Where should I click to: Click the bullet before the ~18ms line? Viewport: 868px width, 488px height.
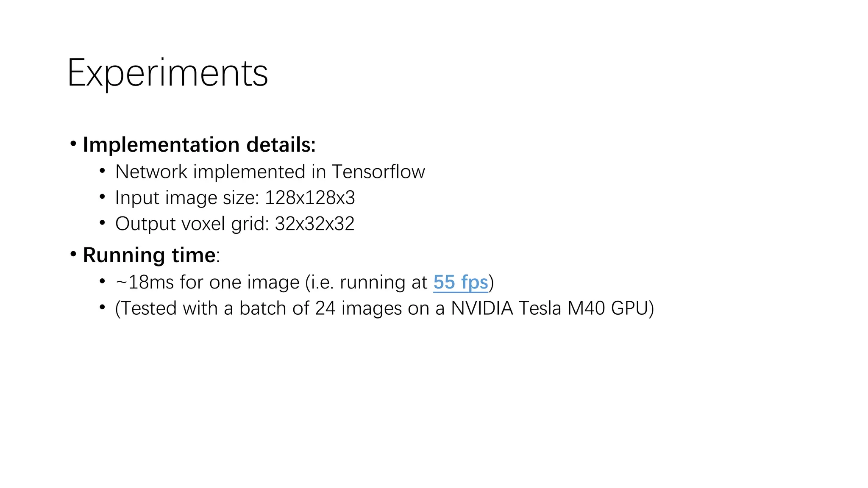point(102,281)
